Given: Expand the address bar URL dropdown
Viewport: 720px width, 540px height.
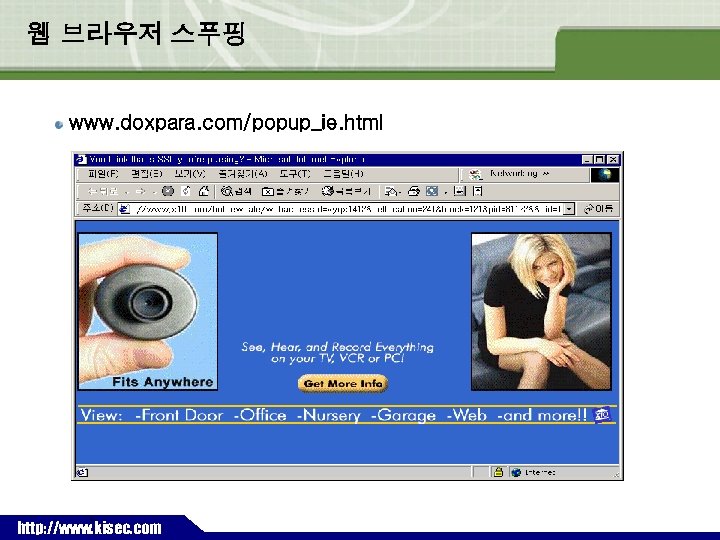Looking at the screenshot, I should click(x=569, y=209).
